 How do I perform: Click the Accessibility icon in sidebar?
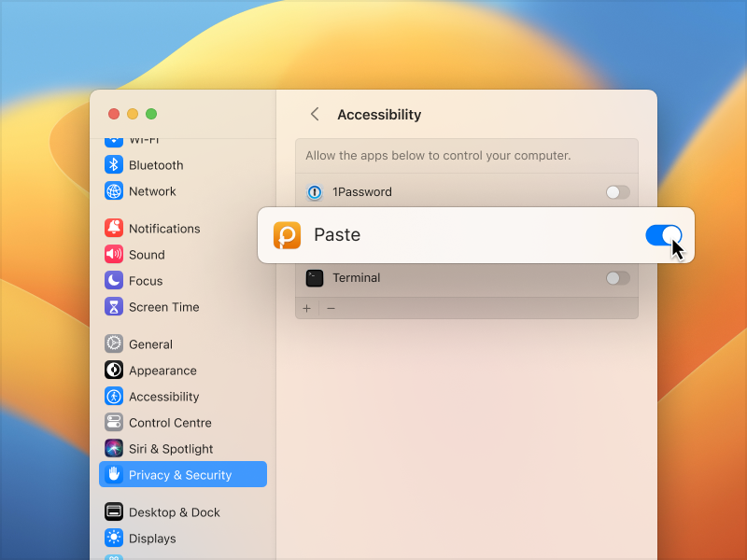tap(113, 396)
